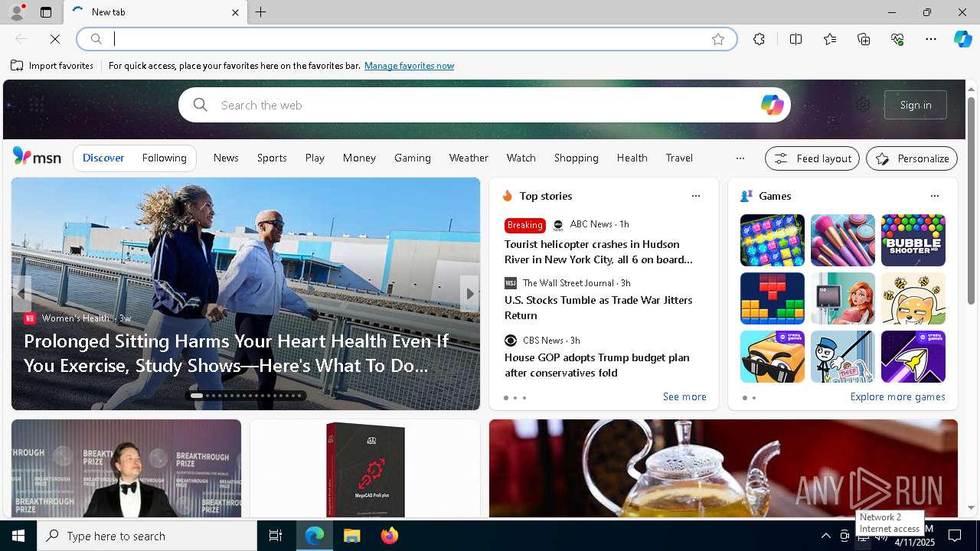Screen dimensions: 980x551
Task: Expand Games card options menu
Action: click(935, 196)
